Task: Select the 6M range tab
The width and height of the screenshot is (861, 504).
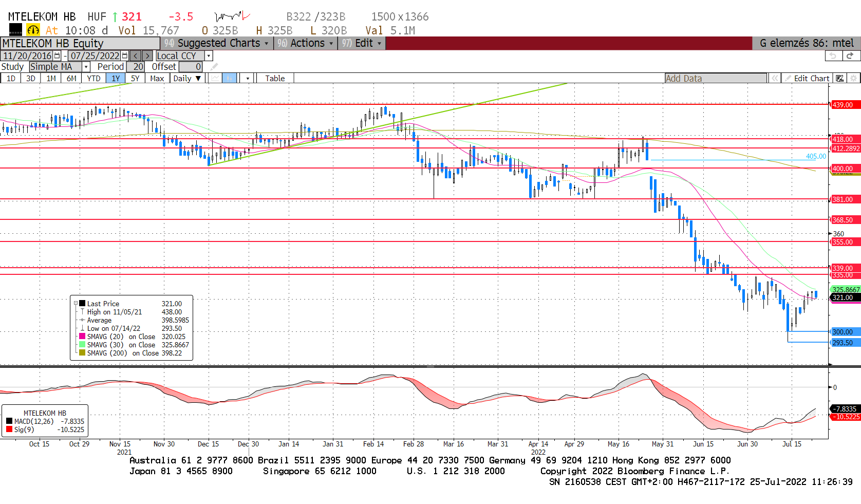Action: click(71, 78)
